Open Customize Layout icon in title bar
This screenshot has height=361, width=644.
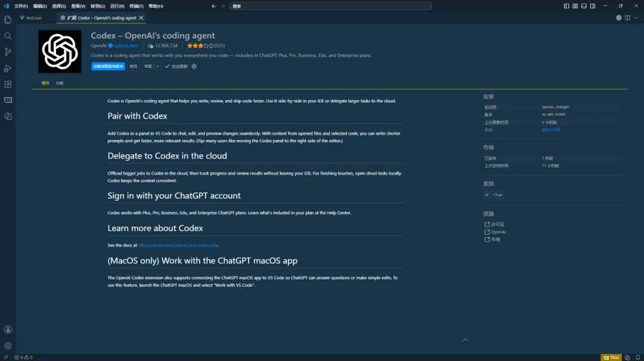(575, 6)
